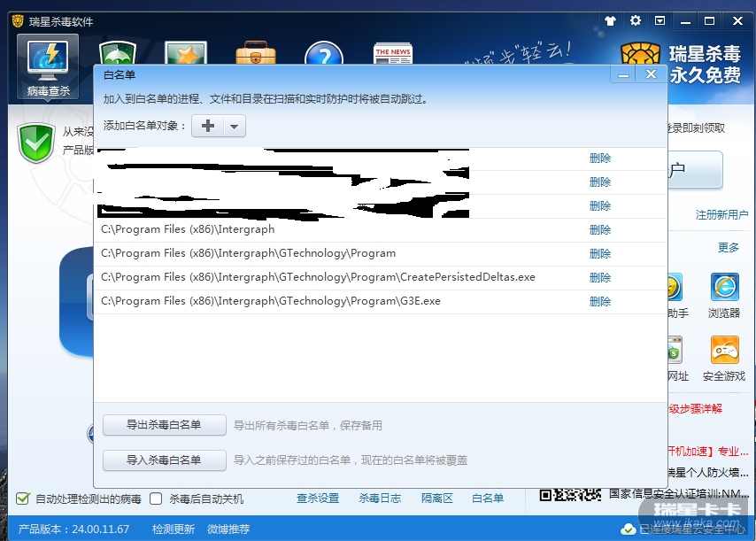Open the green umbrella shield protection icon
Image resolution: width=756 pixels, height=541 pixels.
(x=118, y=53)
